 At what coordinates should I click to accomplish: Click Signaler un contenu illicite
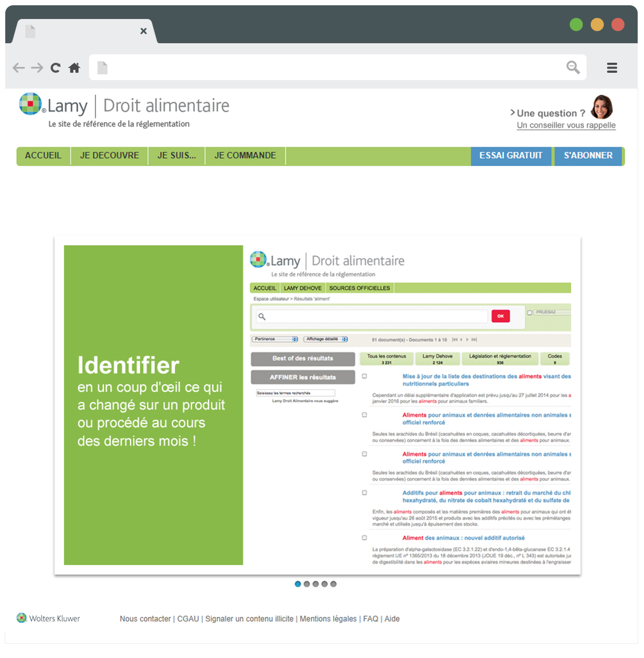pos(249,618)
